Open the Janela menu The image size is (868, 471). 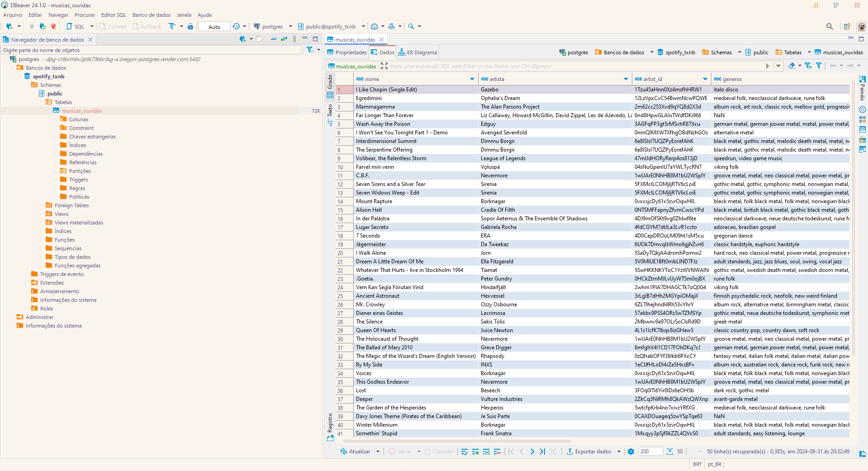[184, 15]
